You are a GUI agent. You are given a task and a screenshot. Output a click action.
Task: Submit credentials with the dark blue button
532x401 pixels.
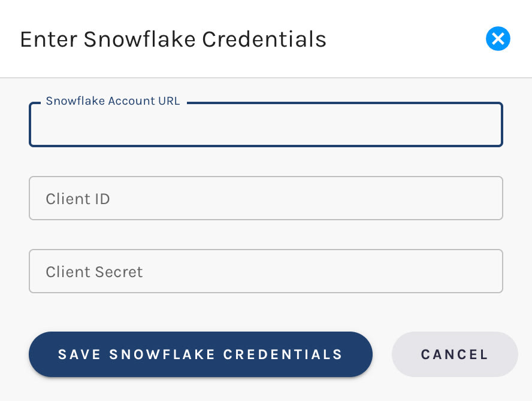click(x=200, y=354)
